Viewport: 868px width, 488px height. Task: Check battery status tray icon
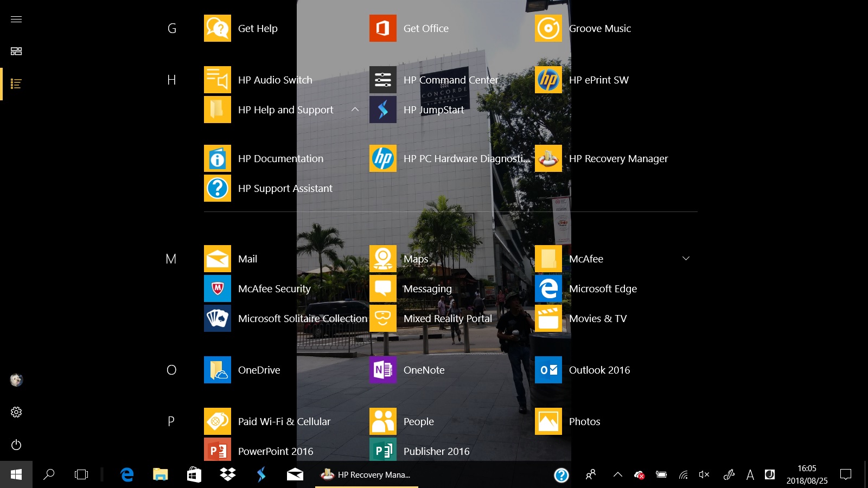[661, 474]
